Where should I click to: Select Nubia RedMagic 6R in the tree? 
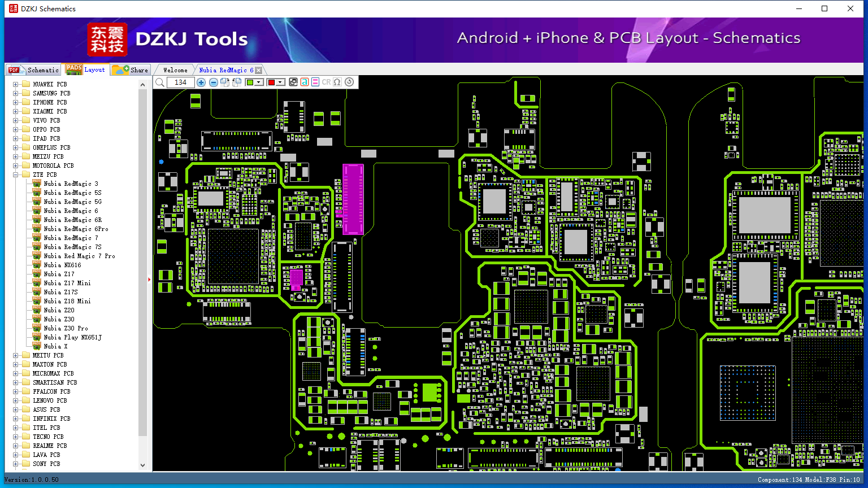(72, 220)
